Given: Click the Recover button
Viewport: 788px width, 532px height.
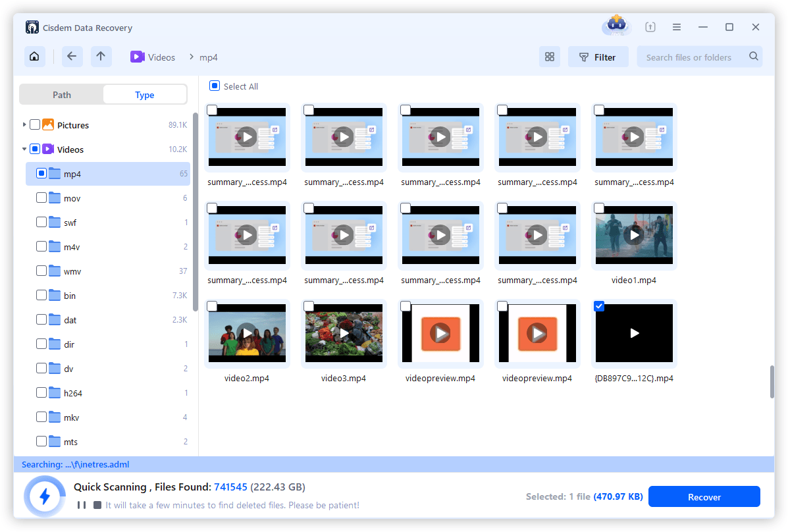Looking at the screenshot, I should 704,496.
